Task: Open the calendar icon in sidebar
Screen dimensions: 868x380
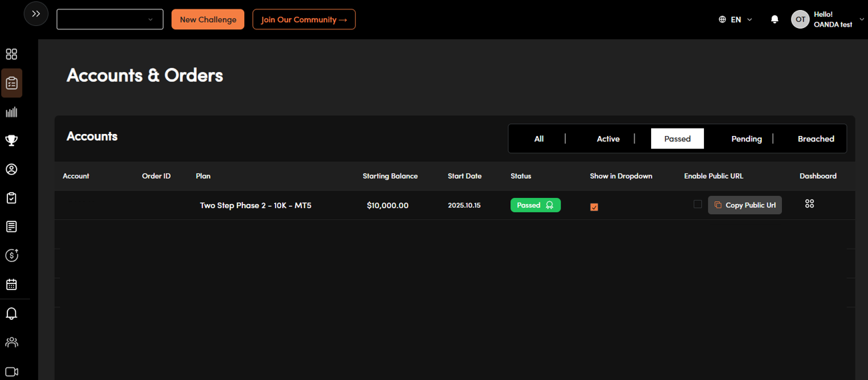Action: point(11,284)
